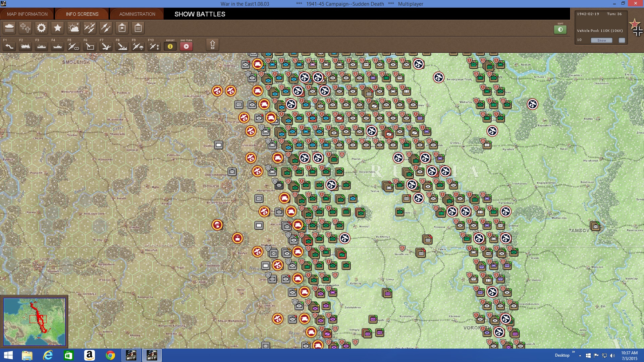Image resolution: width=644 pixels, height=362 pixels.
Task: Select F8 bomb city mode icon
Action: pyautogui.click(x=122, y=47)
